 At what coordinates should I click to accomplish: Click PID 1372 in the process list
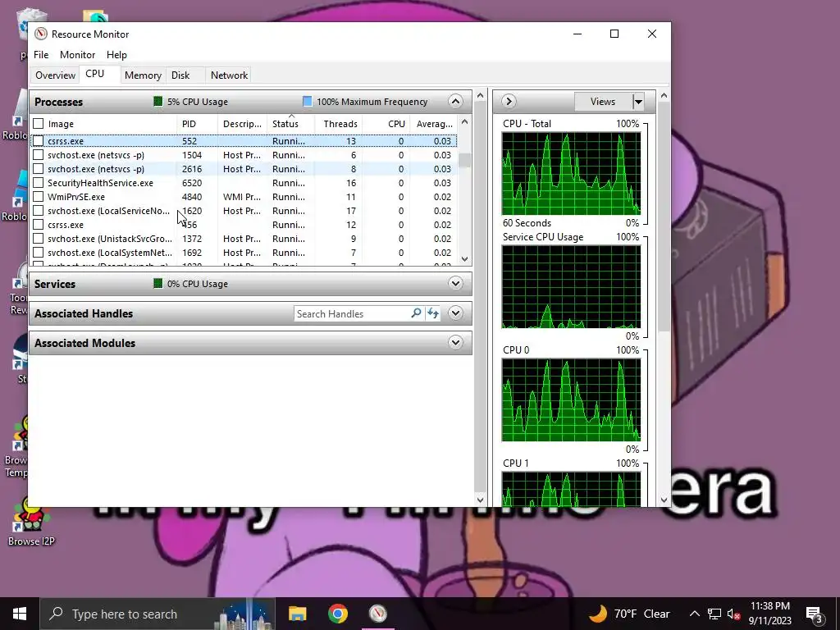click(192, 239)
